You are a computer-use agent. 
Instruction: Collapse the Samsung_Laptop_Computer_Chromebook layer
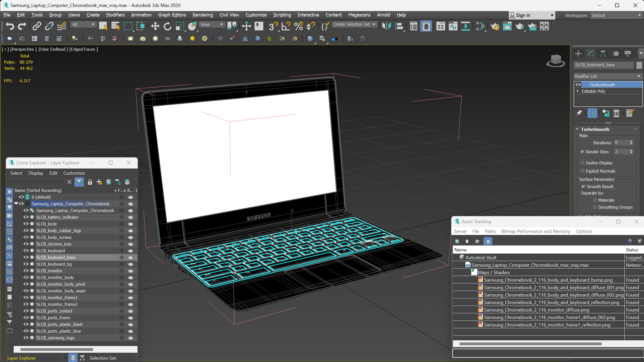coord(16,204)
